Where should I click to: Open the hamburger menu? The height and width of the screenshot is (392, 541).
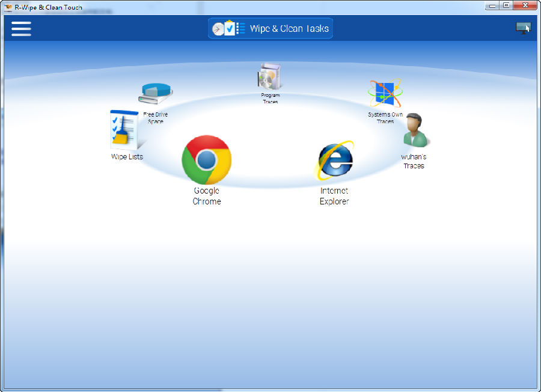click(x=21, y=29)
